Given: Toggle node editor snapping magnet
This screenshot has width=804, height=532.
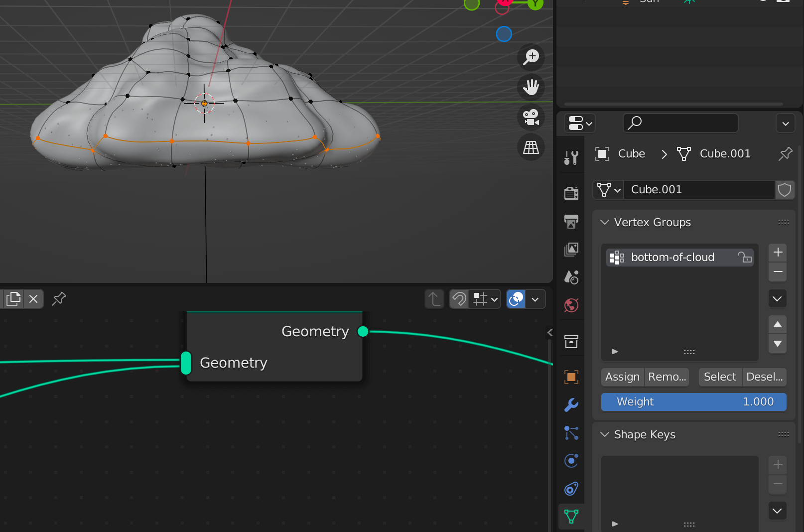Looking at the screenshot, I should click(x=459, y=299).
